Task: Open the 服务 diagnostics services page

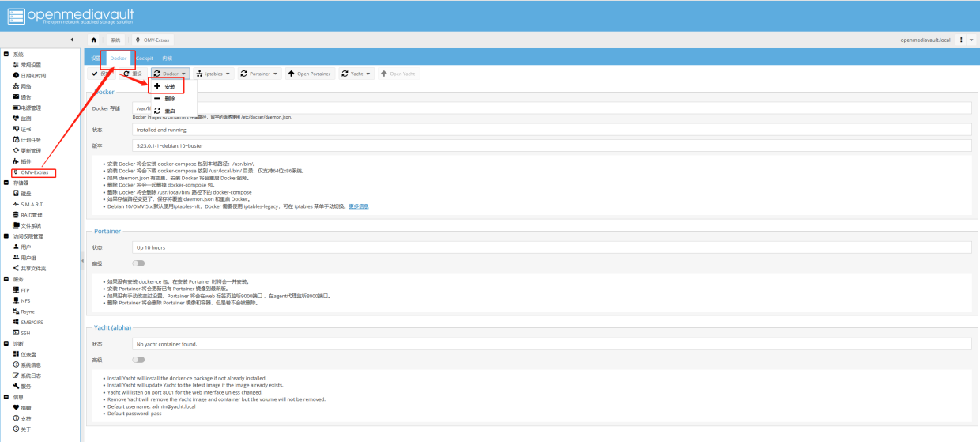Action: [26, 386]
